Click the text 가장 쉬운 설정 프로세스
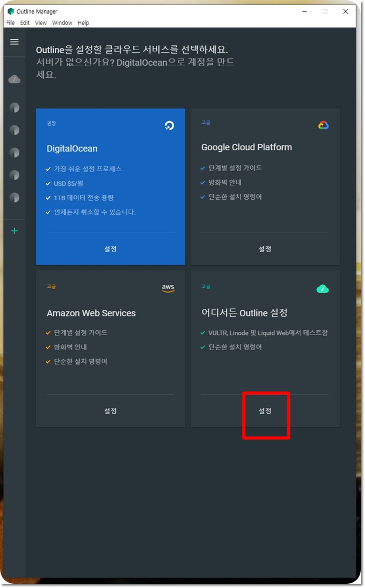This screenshot has width=365, height=588. point(88,169)
